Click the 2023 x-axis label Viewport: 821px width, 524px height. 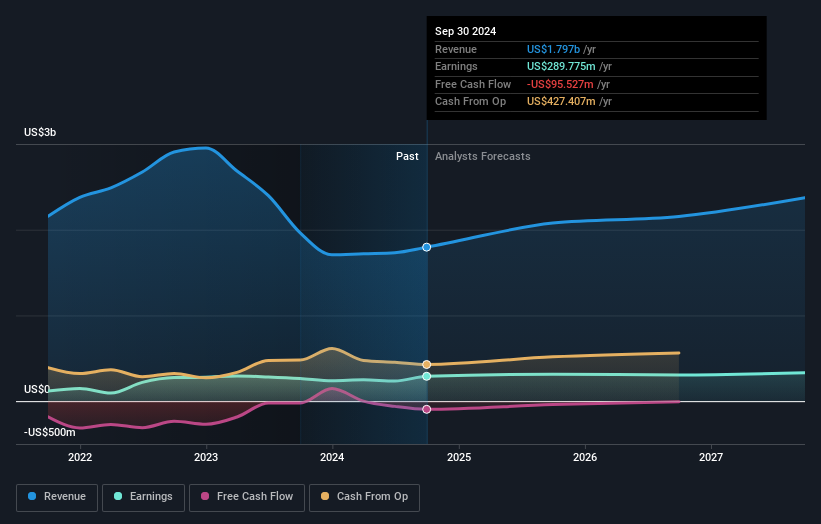pyautogui.click(x=206, y=458)
